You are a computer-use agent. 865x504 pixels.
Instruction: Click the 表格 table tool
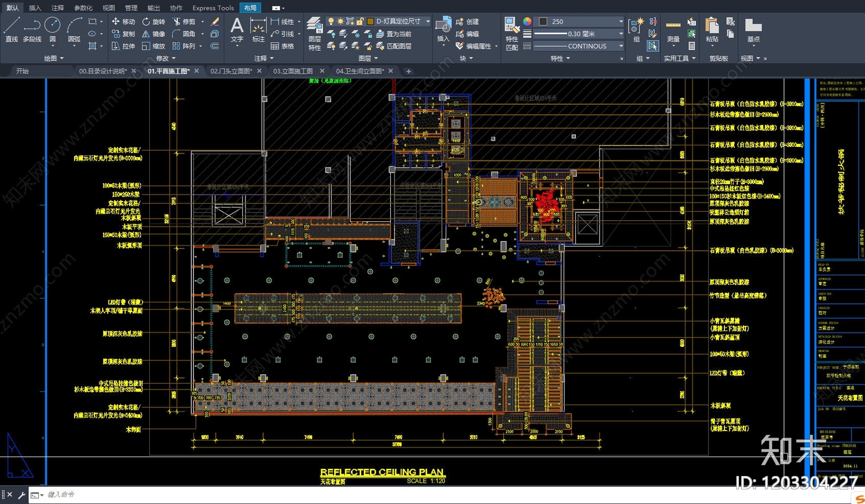pyautogui.click(x=282, y=46)
